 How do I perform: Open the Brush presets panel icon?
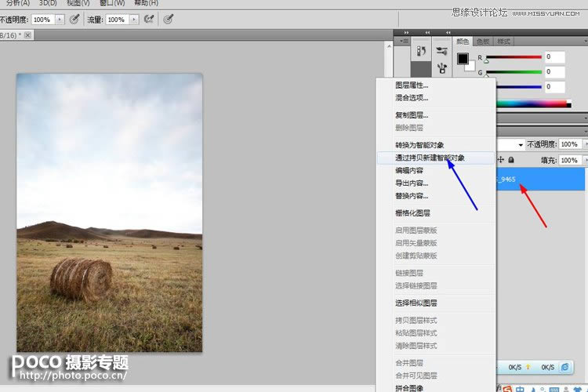pyautogui.click(x=442, y=51)
